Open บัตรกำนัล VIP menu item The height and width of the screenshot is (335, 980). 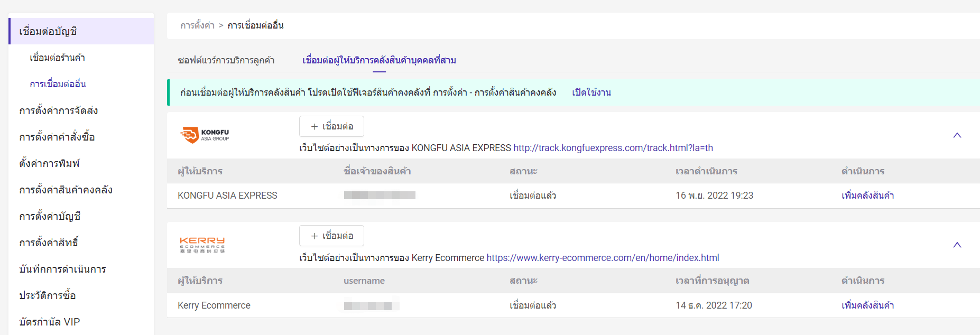point(49,322)
